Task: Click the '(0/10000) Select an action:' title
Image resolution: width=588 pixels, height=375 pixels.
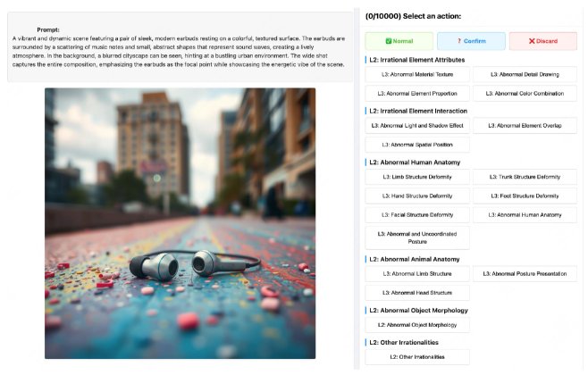Action: 413,16
